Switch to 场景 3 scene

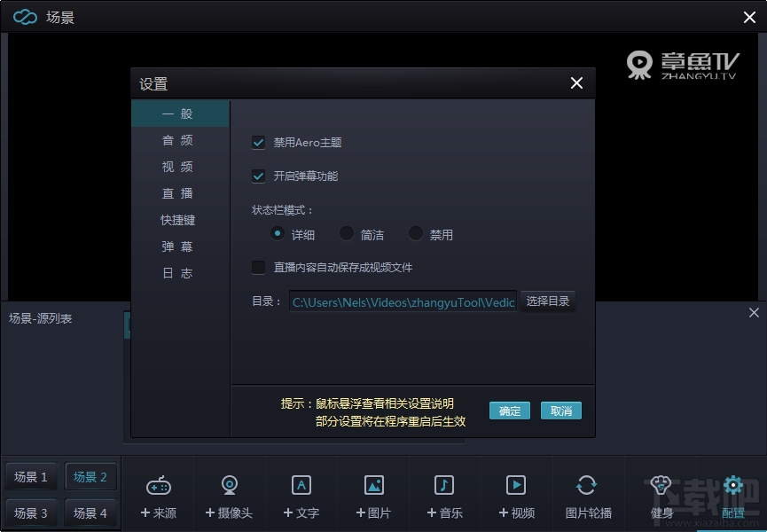[x=30, y=512]
